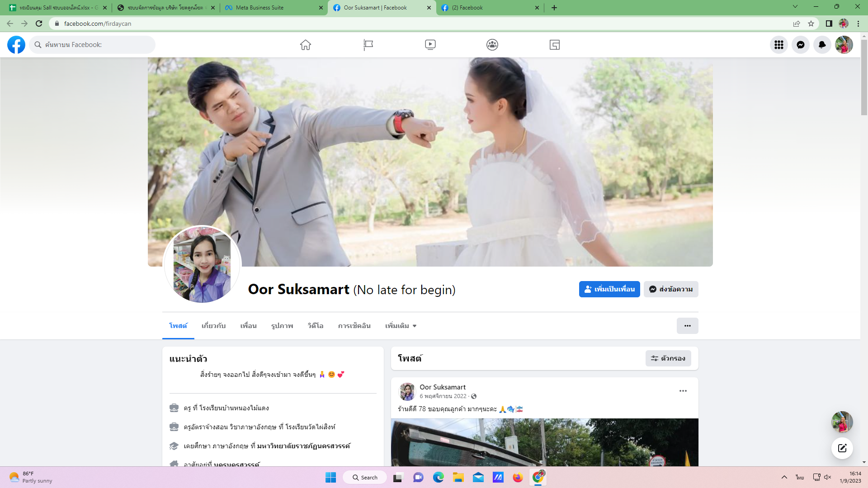The width and height of the screenshot is (868, 488).
Task: Open the profile three-dot options button
Action: (687, 326)
